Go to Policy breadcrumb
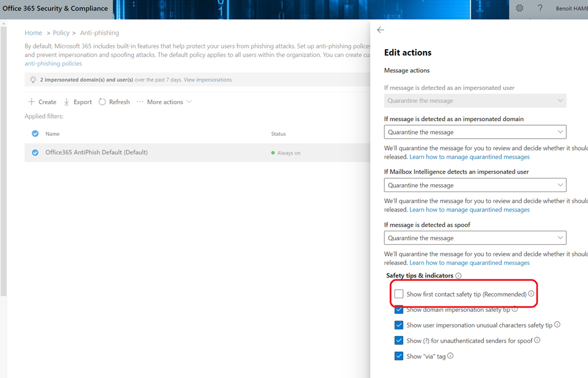The height and width of the screenshot is (378, 588). pos(61,33)
